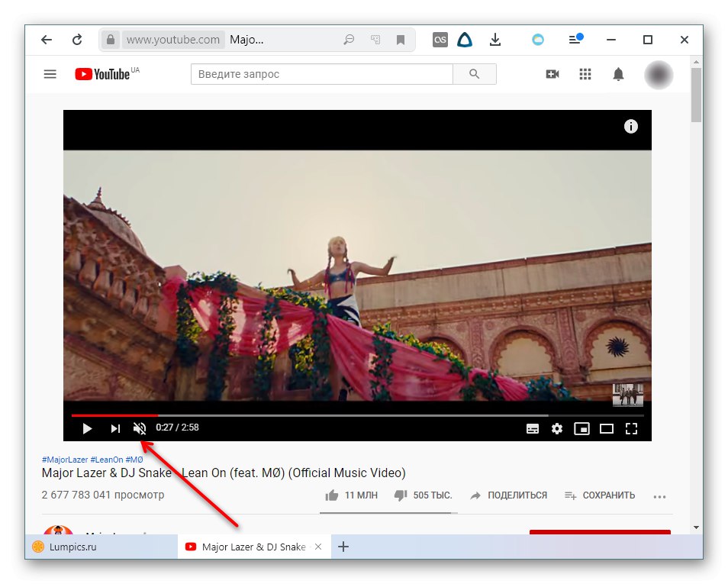
Task: Open the #LeanOn hashtag link
Action: (106, 460)
